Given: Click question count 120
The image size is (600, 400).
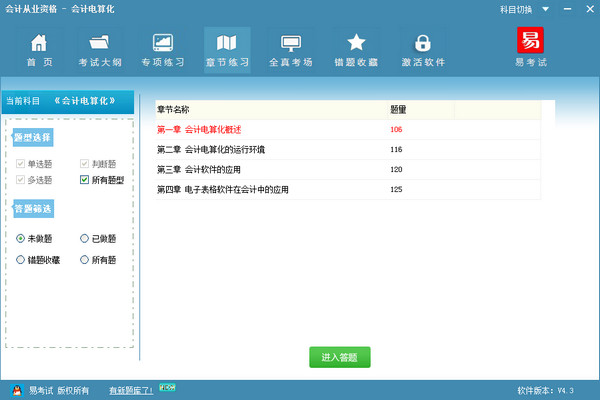Looking at the screenshot, I should [396, 169].
